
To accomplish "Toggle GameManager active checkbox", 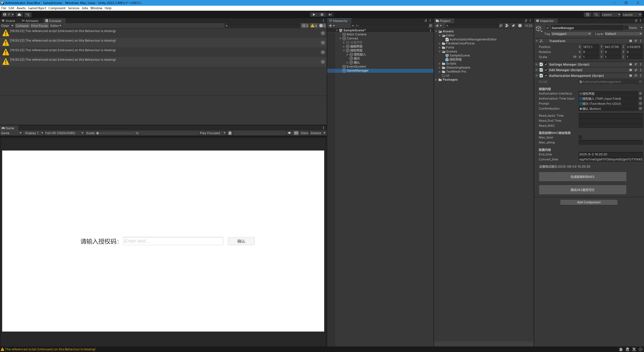I will point(548,28).
